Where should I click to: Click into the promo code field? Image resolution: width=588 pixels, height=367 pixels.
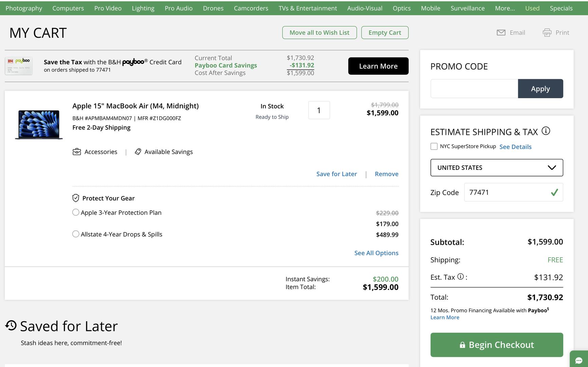(x=474, y=89)
